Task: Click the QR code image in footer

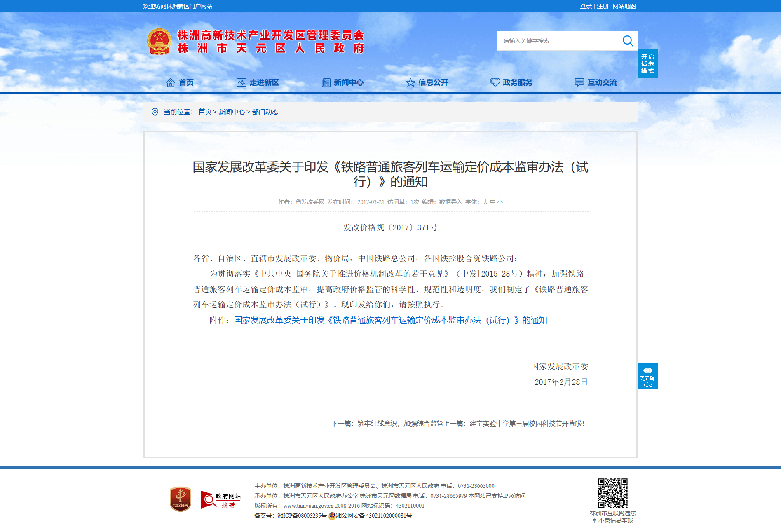Action: pos(612,493)
